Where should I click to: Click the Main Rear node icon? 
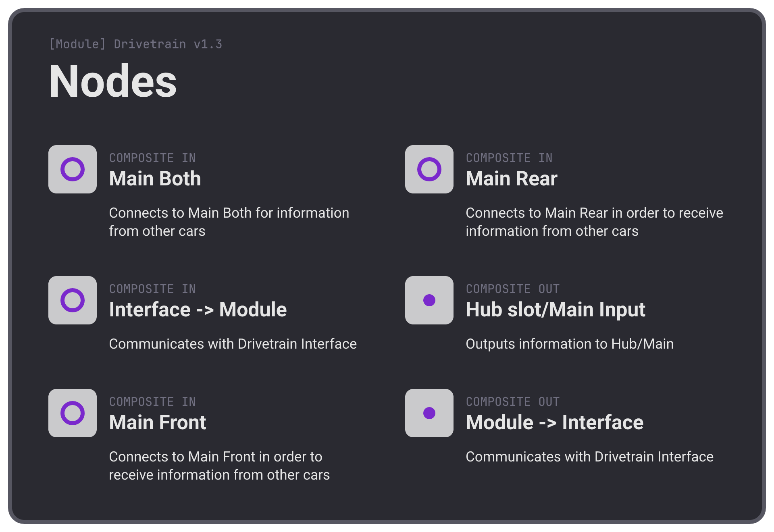(x=429, y=169)
